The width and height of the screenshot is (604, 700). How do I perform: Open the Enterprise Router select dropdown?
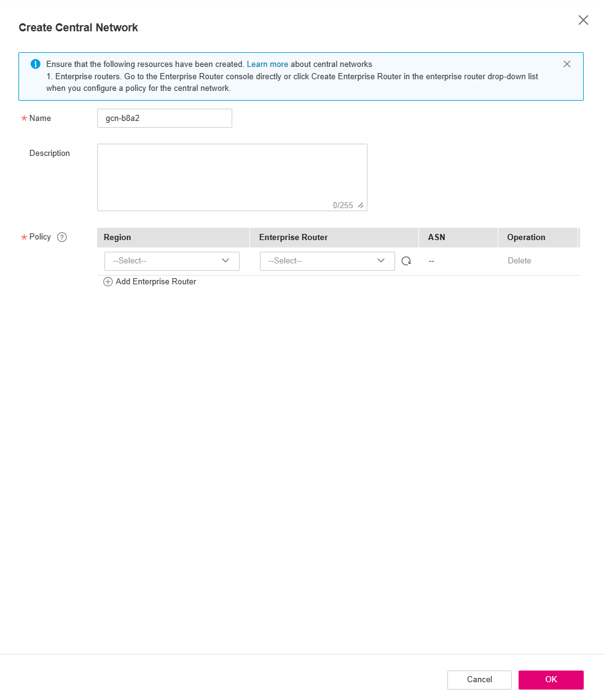coord(327,261)
